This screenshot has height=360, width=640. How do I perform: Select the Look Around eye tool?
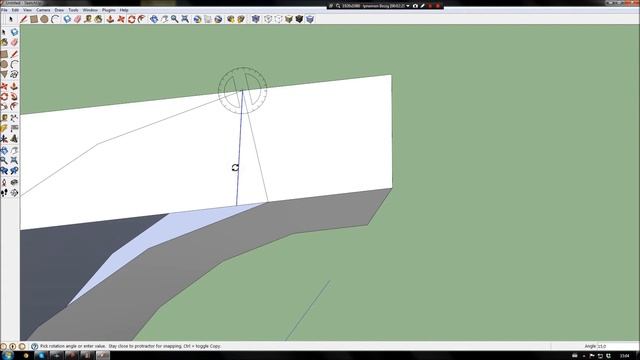14,183
